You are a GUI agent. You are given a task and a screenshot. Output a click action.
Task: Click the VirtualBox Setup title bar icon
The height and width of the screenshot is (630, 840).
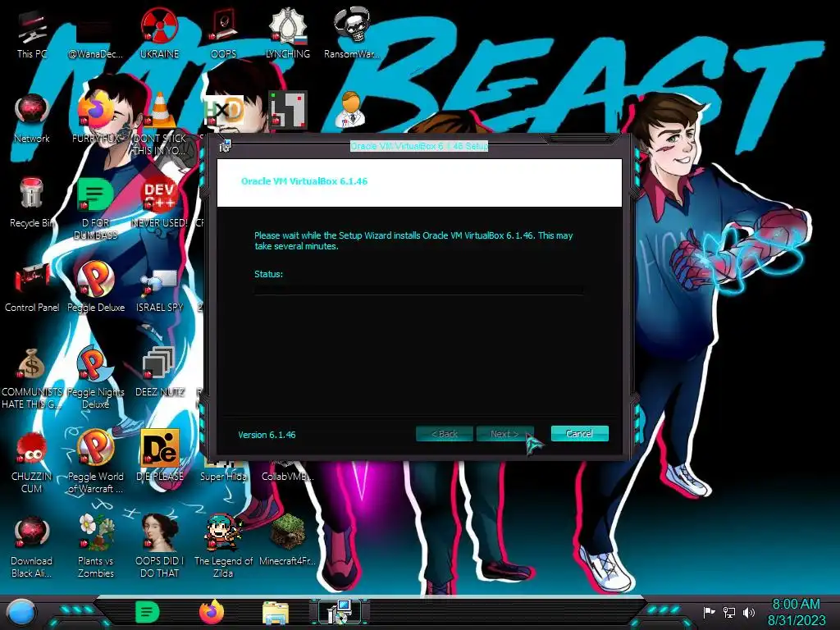[x=226, y=145]
